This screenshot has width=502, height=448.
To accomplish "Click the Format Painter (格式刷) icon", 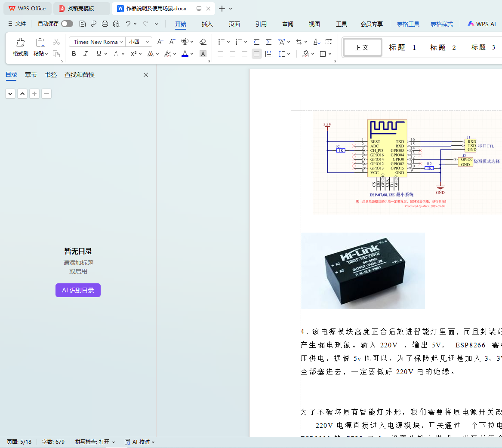I will pyautogui.click(x=20, y=47).
